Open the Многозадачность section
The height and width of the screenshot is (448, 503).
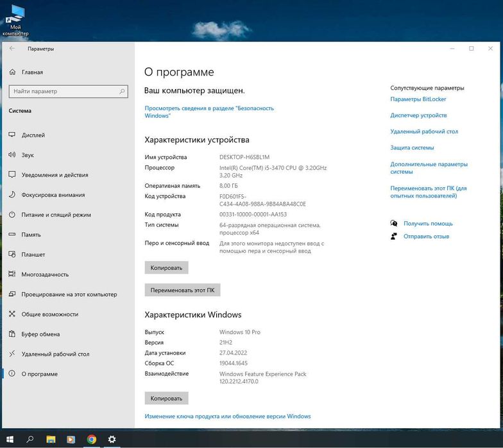[x=45, y=274]
